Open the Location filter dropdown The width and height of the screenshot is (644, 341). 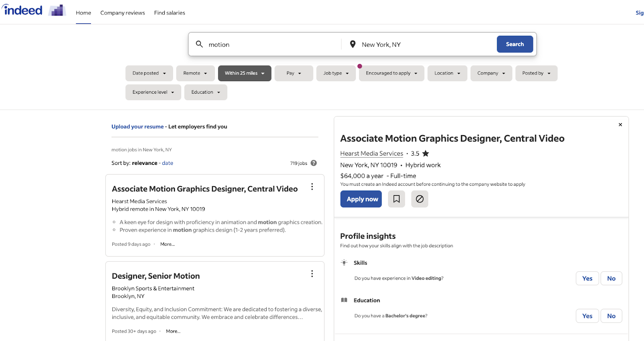447,73
